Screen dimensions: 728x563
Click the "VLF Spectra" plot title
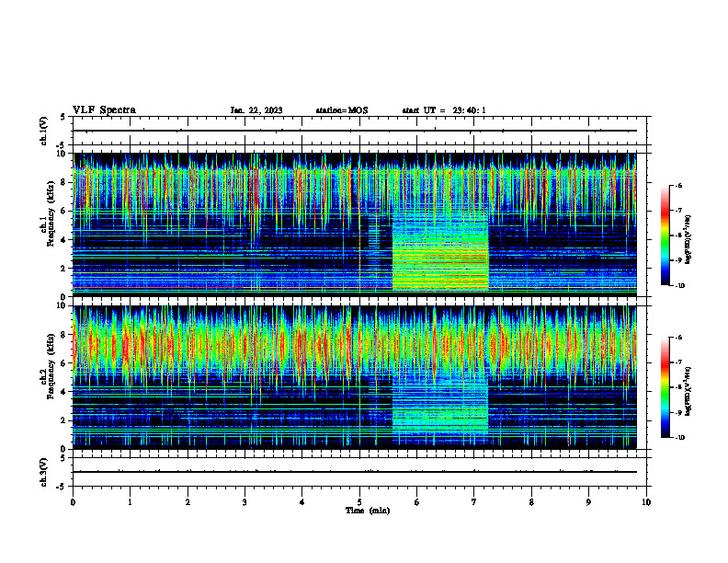coord(104,110)
